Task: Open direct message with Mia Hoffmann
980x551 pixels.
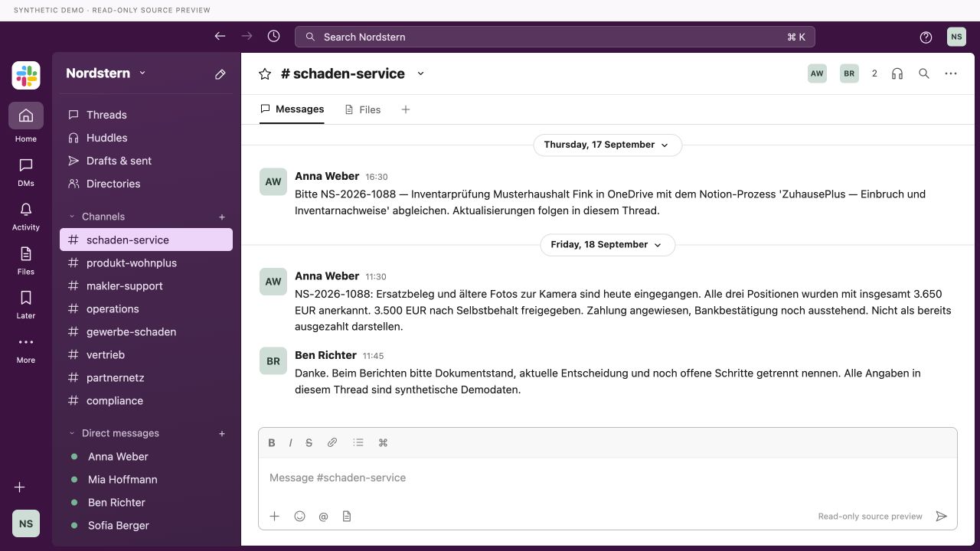Action: [x=146, y=479]
